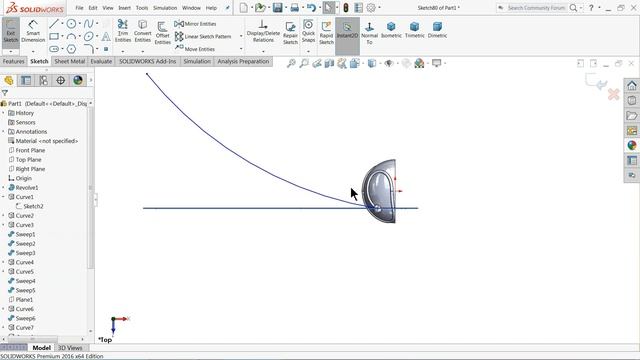Image resolution: width=640 pixels, height=360 pixels.
Task: Toggle Rapid Sketch mode
Action: (326, 32)
